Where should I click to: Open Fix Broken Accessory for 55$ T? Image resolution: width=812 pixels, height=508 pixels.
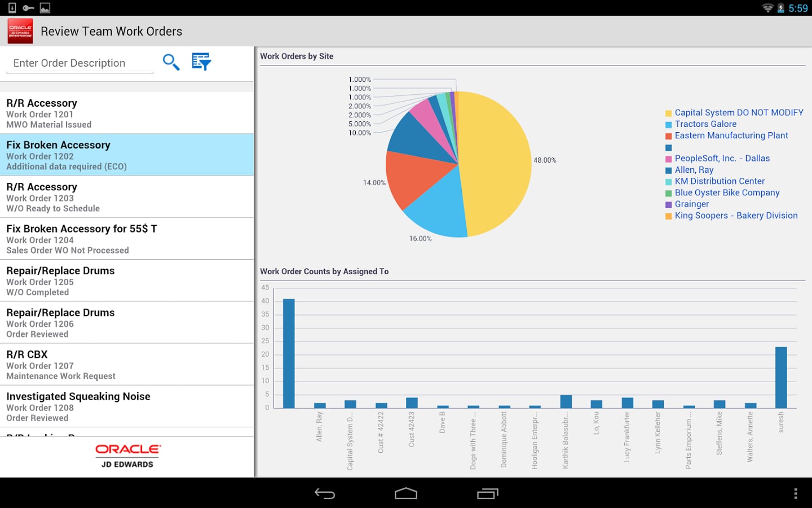click(127, 239)
